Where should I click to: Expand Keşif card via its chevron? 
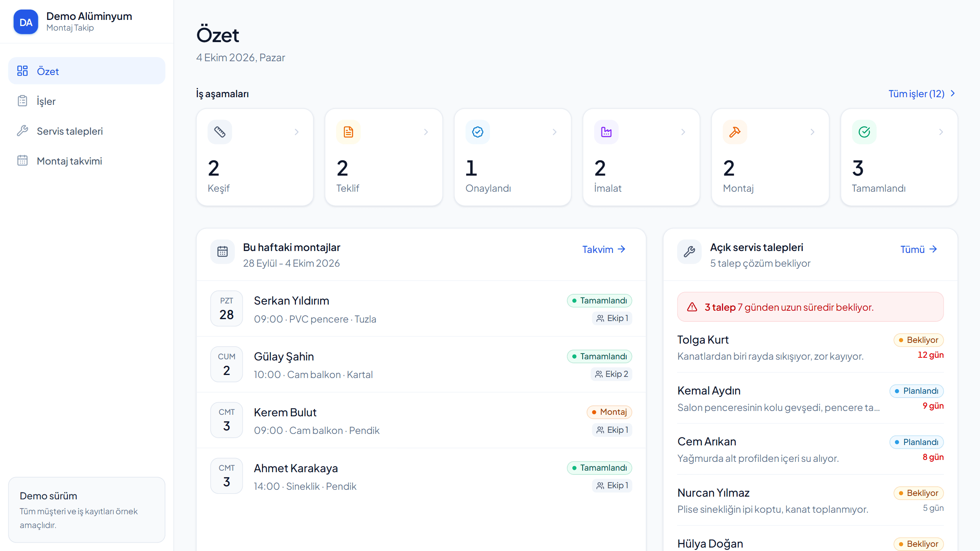coord(297,132)
